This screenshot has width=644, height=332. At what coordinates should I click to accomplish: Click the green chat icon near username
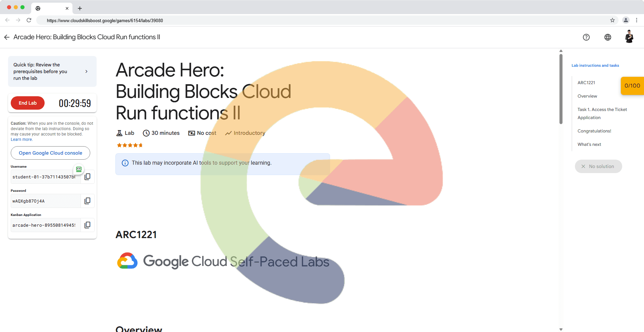79,169
